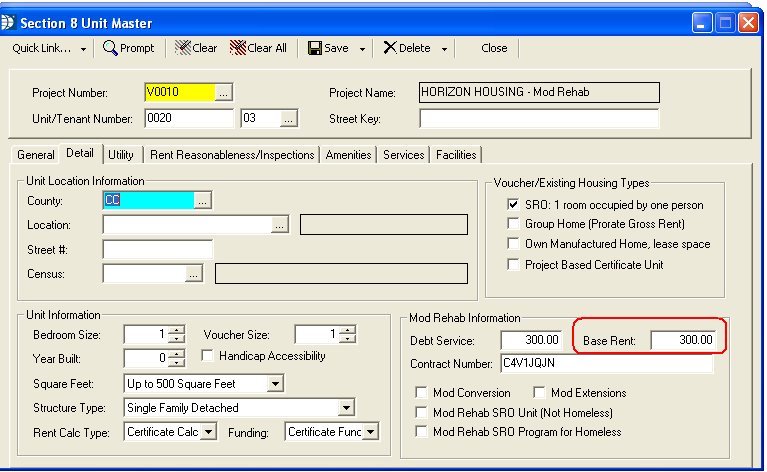Click the Clear All icon
The height and width of the screenshot is (472, 767).
238,47
